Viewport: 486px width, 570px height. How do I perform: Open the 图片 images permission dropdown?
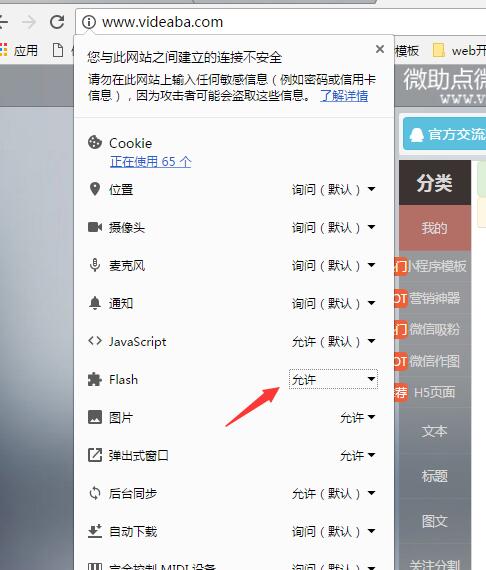(x=357, y=417)
